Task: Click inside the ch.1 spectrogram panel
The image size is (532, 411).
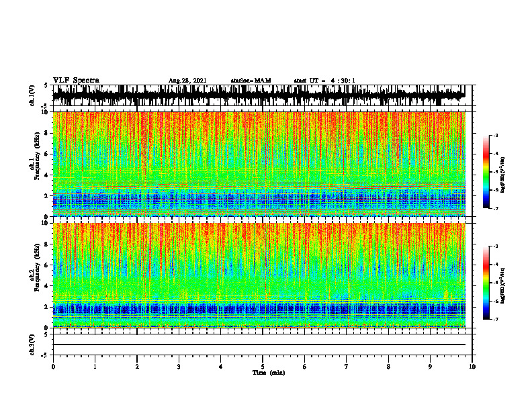Action: click(259, 164)
